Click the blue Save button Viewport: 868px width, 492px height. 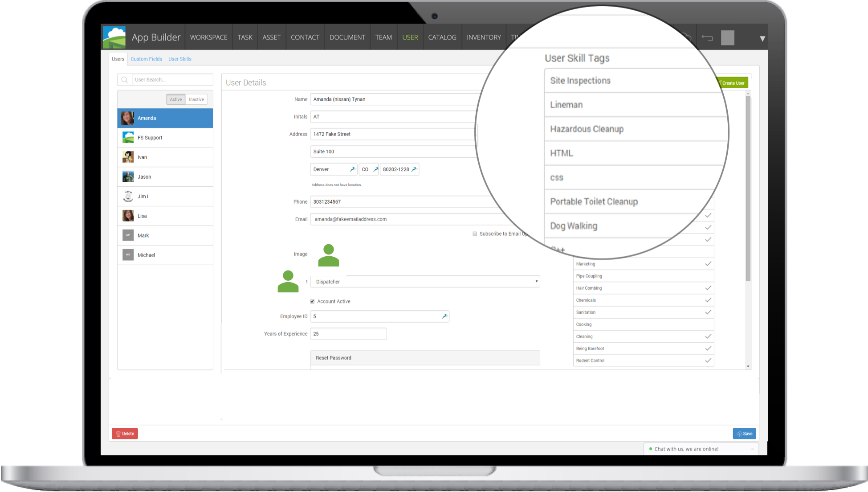pyautogui.click(x=744, y=434)
